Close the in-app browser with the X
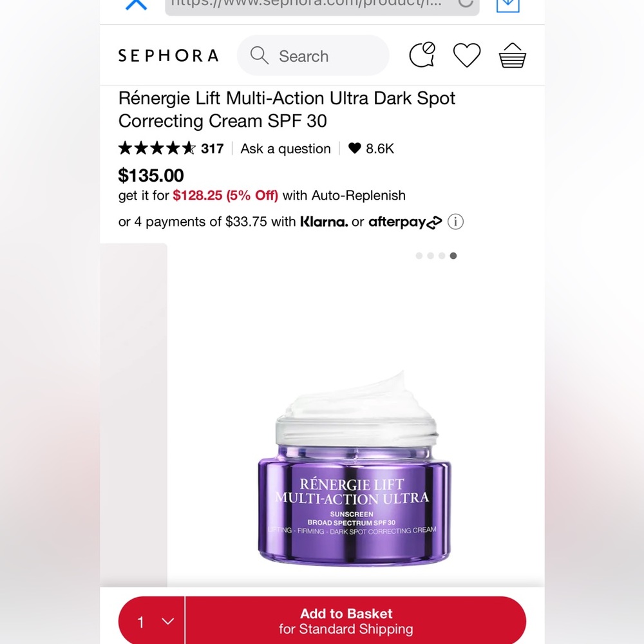644x644 pixels. (136, 4)
